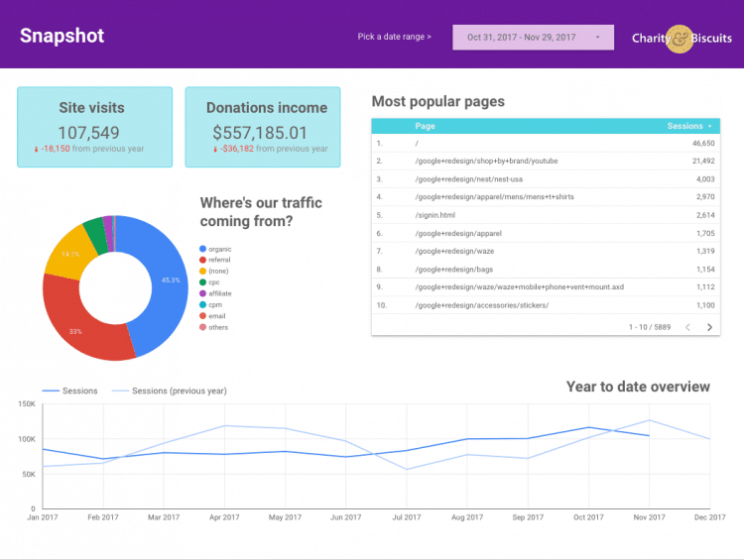744x560 pixels.
Task: Click the referral legend color dot
Action: click(202, 260)
